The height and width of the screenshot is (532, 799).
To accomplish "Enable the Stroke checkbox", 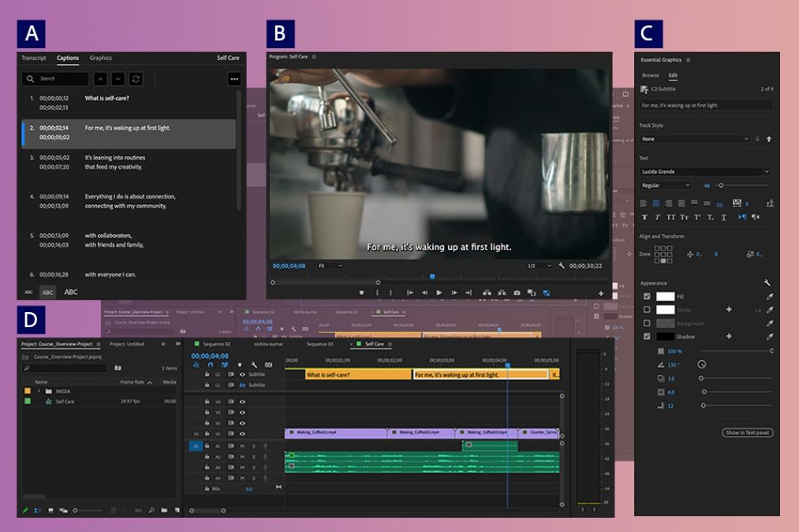I will pos(647,310).
